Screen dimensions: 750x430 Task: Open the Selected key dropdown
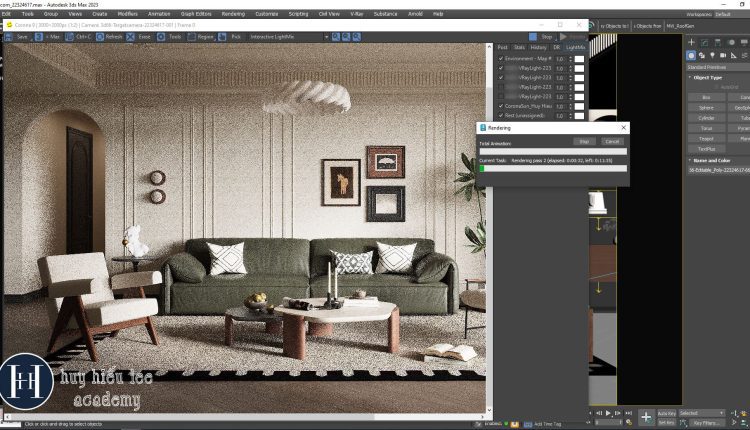(702, 413)
